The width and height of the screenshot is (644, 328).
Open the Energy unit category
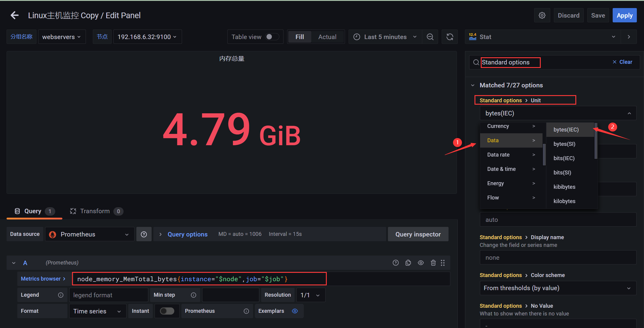click(x=511, y=183)
